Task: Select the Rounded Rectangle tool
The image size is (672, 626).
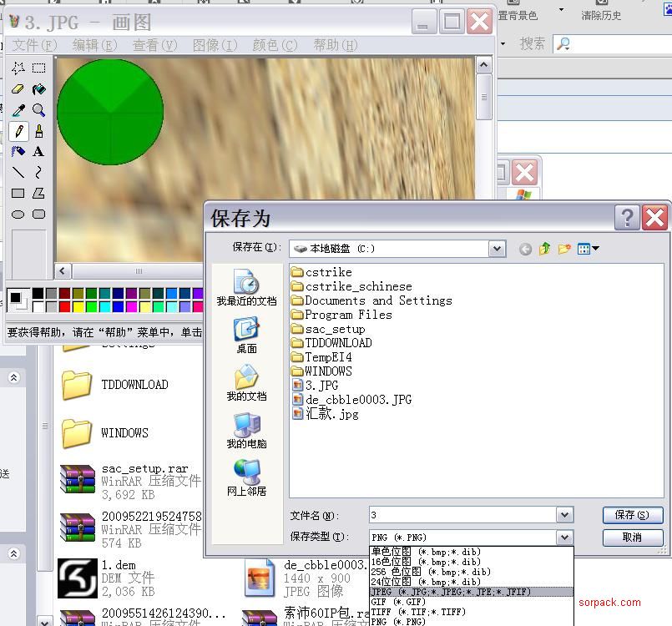Action: tap(38, 215)
